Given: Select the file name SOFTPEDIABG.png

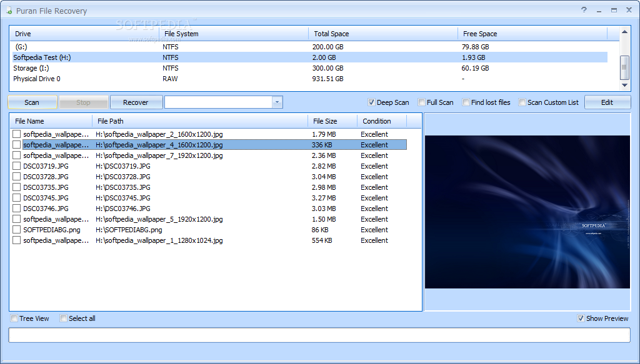Looking at the screenshot, I should click(x=52, y=230).
